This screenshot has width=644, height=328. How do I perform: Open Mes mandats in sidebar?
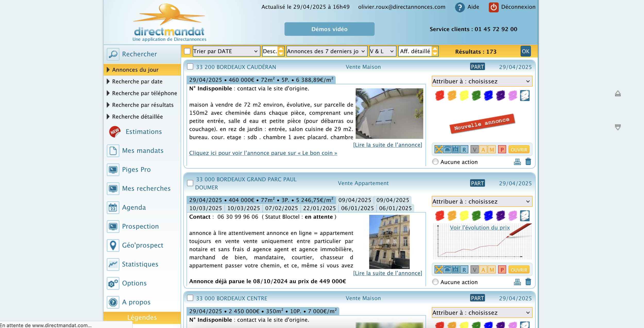142,151
